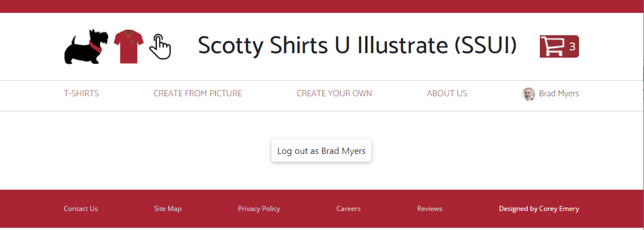The image size is (644, 230).
Task: Click the Scotty Shirts U Illustrate title
Action: (357, 46)
